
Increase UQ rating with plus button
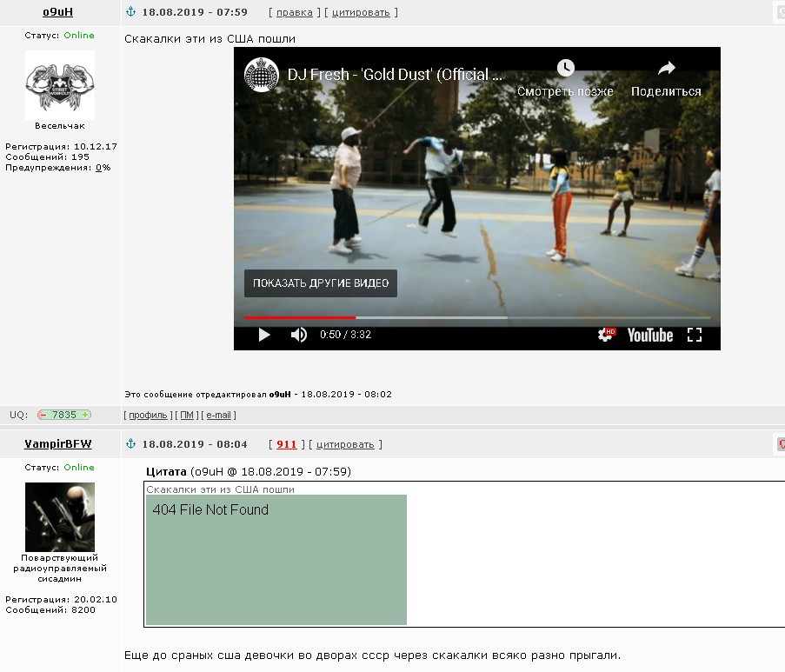(x=85, y=416)
